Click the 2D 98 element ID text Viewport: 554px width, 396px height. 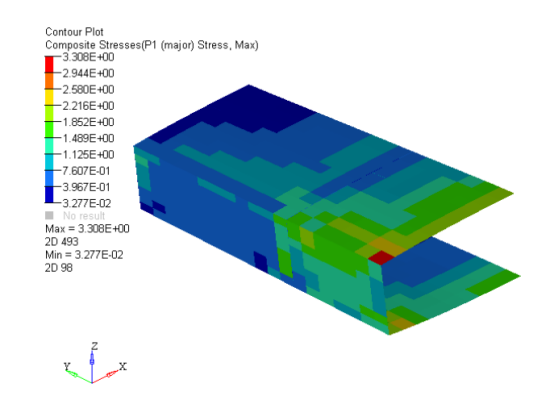click(59, 268)
